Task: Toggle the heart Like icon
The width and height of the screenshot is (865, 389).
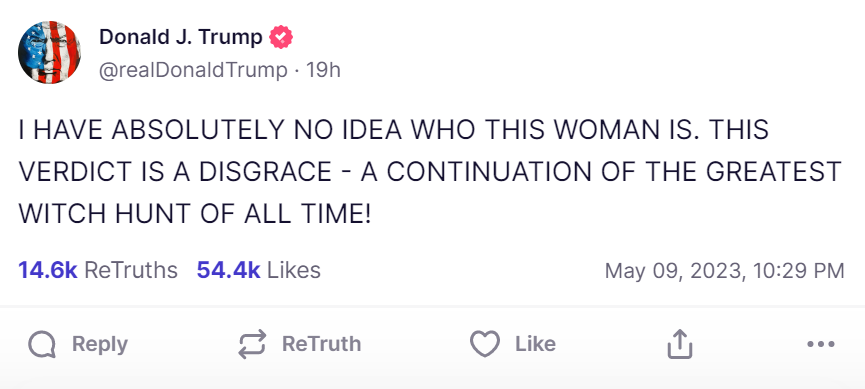Action: click(x=485, y=344)
